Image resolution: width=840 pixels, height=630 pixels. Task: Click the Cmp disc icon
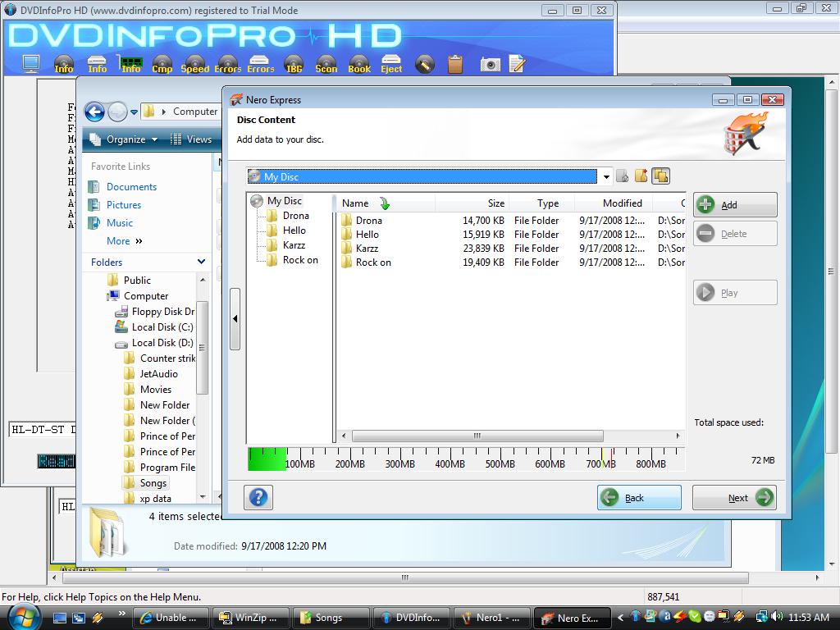pyautogui.click(x=162, y=64)
